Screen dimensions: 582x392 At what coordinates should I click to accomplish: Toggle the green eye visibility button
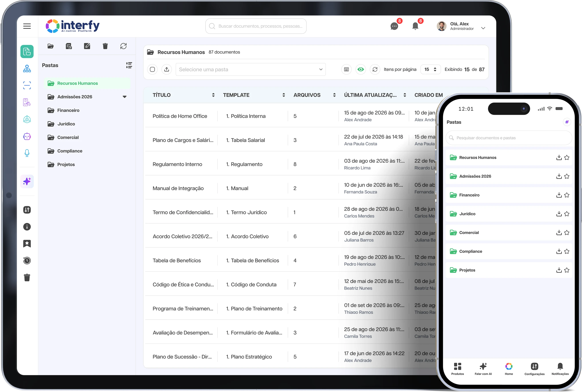pyautogui.click(x=361, y=69)
